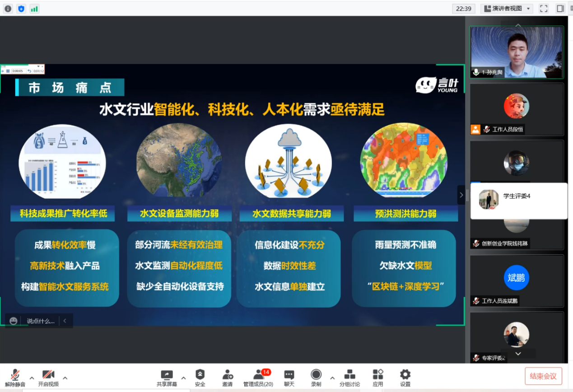The height and width of the screenshot is (392, 573).
Task: Turn on camera with 开启视频
Action: pyautogui.click(x=48, y=377)
